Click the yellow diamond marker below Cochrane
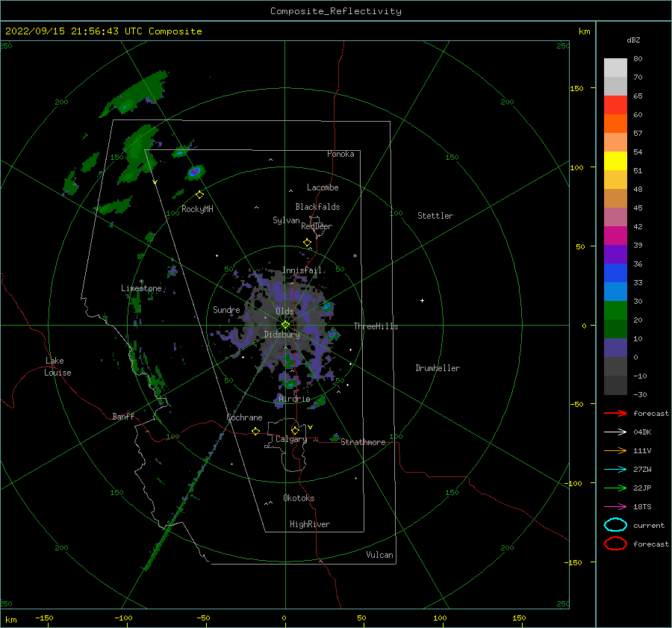Image resolution: width=672 pixels, height=628 pixels. 256,431
